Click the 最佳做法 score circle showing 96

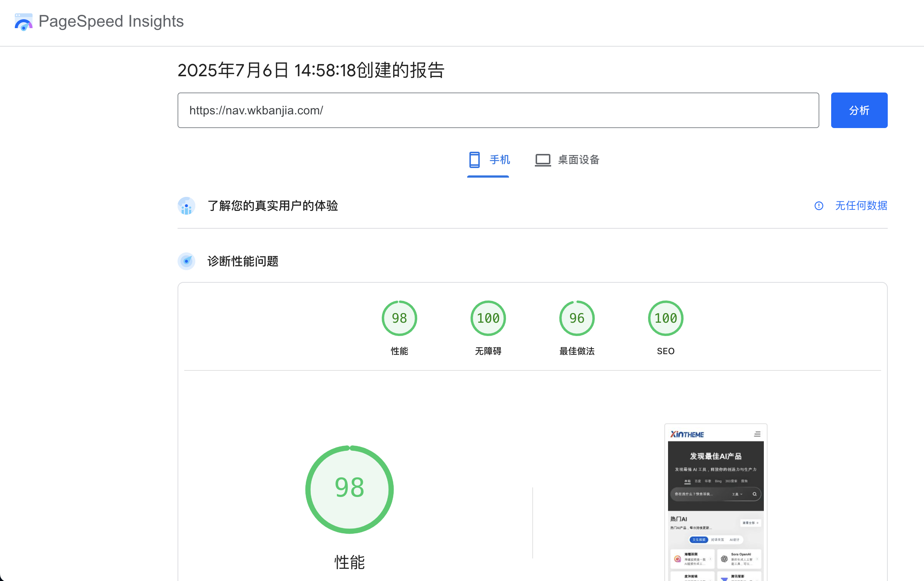[577, 318]
